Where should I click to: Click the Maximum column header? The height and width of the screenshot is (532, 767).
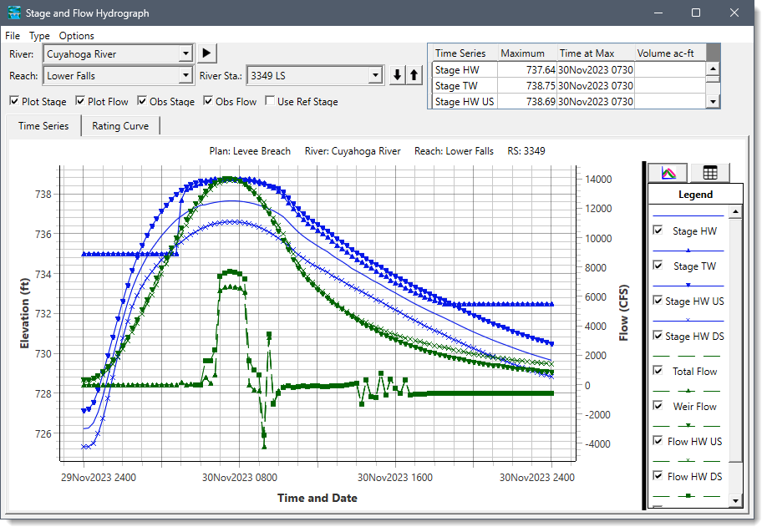pyautogui.click(x=527, y=53)
